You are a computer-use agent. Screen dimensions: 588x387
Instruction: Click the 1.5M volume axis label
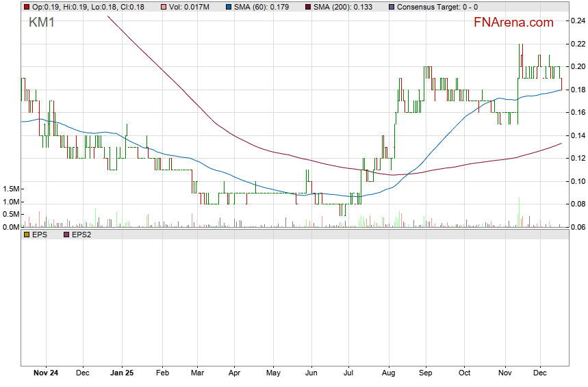(10, 189)
